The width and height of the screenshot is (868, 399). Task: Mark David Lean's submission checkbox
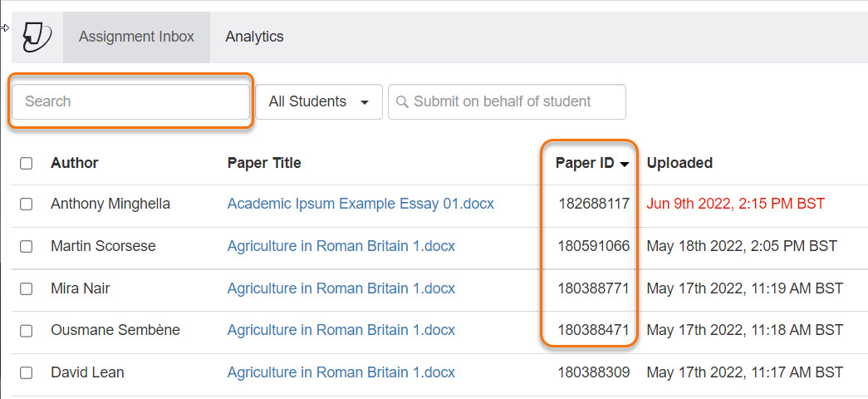click(x=27, y=373)
